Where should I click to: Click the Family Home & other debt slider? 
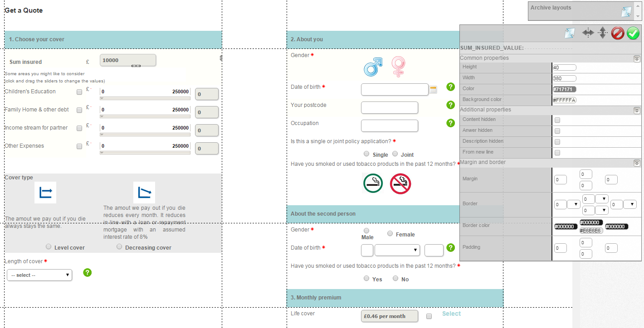coord(145,116)
